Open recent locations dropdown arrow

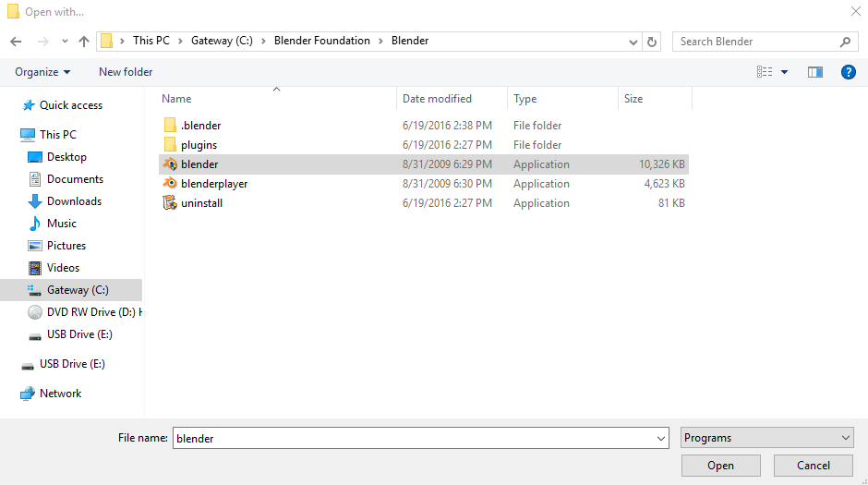tap(65, 42)
